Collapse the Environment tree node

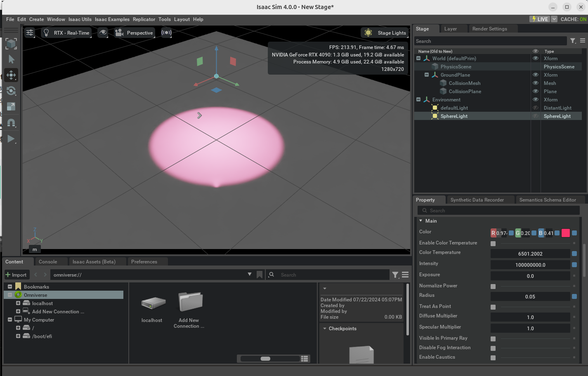click(418, 100)
